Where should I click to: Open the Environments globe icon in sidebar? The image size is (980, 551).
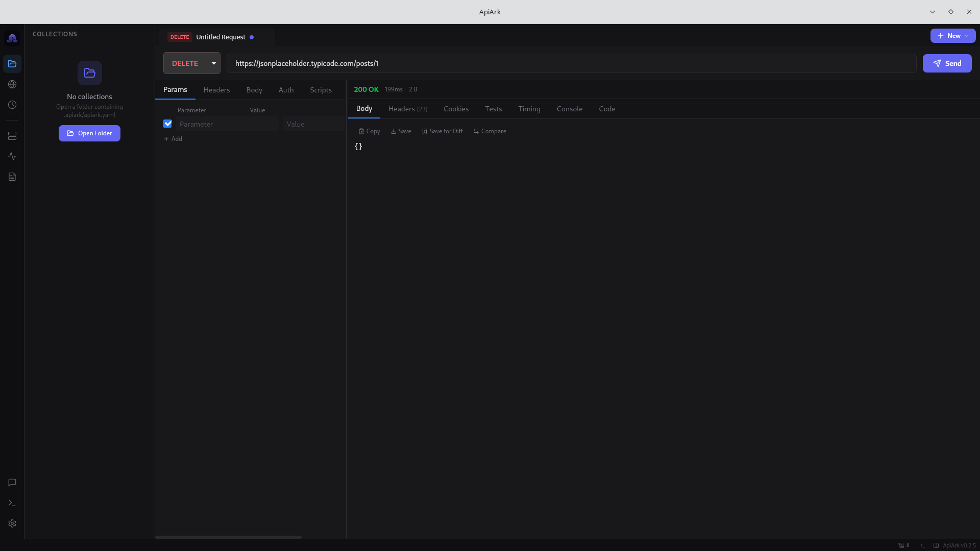pos(12,84)
